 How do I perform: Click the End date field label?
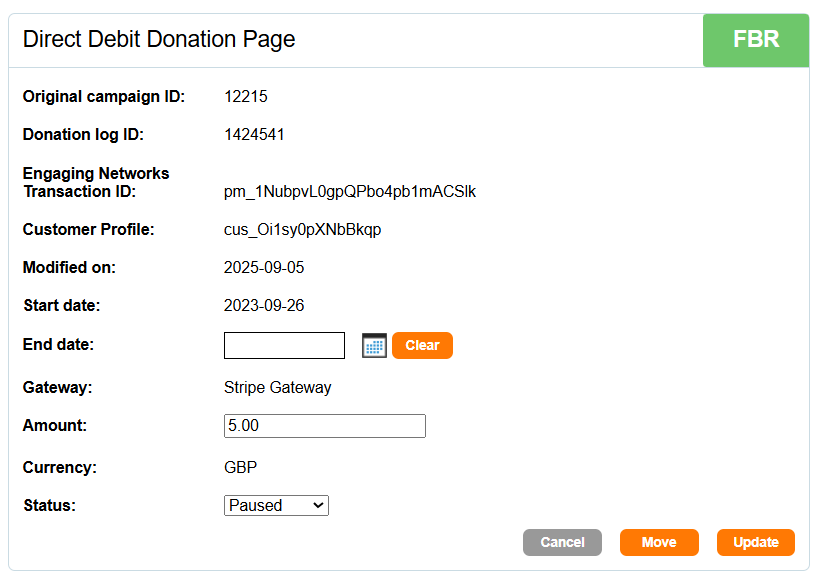point(58,345)
